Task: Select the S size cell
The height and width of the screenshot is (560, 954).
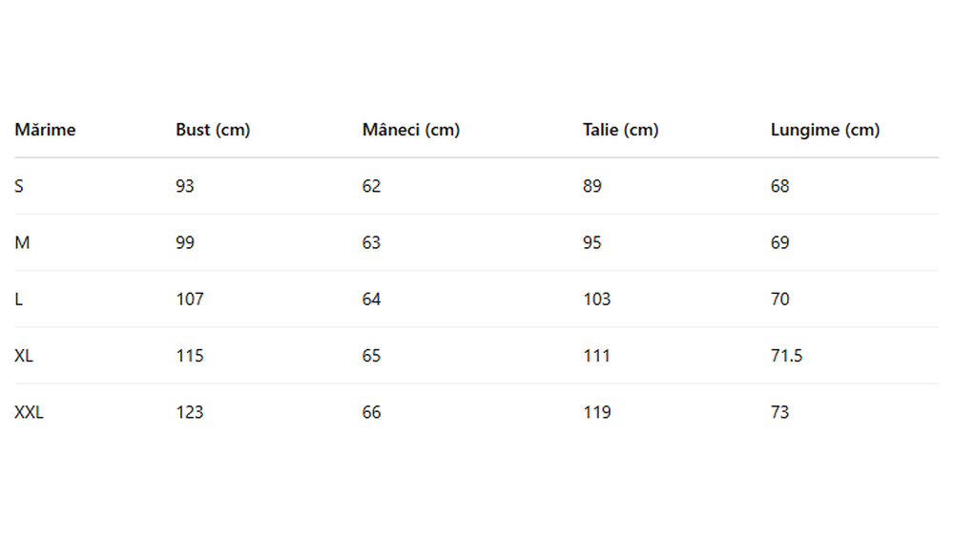Action: (19, 186)
